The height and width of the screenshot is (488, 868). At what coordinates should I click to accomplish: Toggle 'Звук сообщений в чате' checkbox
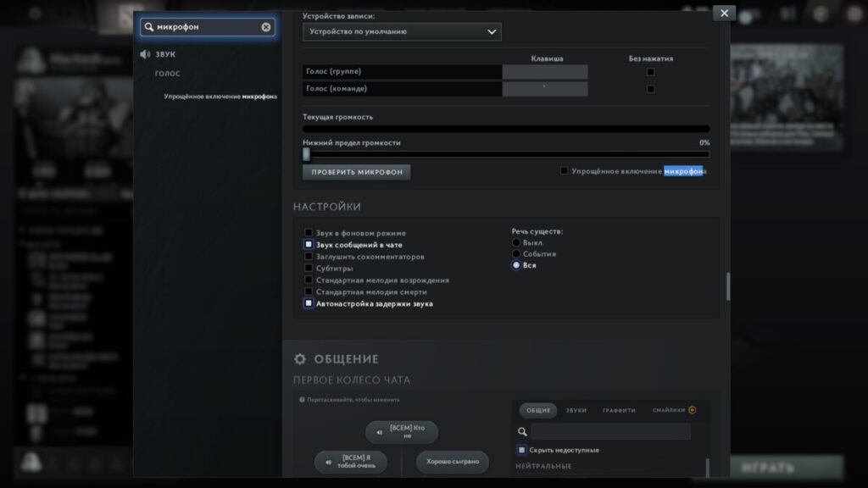(309, 245)
